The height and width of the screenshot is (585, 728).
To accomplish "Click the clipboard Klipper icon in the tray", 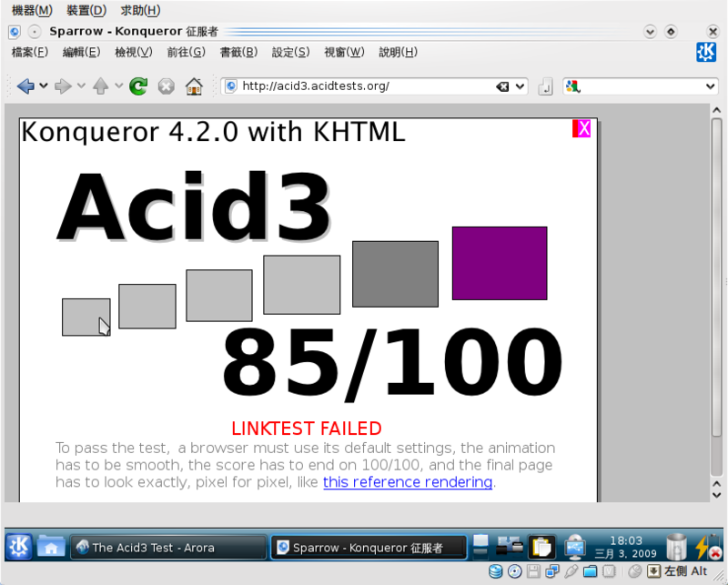I will point(541,547).
